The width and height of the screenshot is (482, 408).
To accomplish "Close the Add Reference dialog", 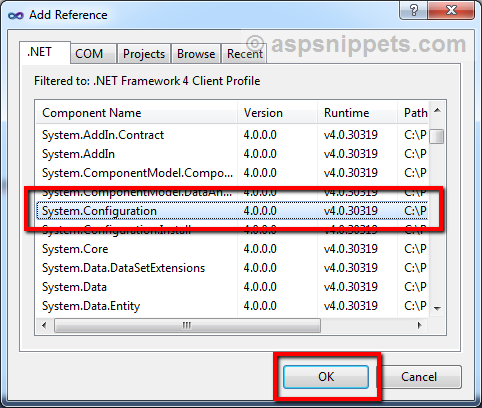I will (451, 10).
